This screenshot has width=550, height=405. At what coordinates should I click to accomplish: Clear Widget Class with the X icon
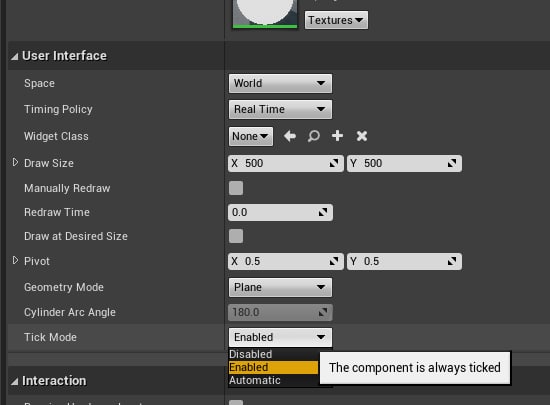pos(362,136)
